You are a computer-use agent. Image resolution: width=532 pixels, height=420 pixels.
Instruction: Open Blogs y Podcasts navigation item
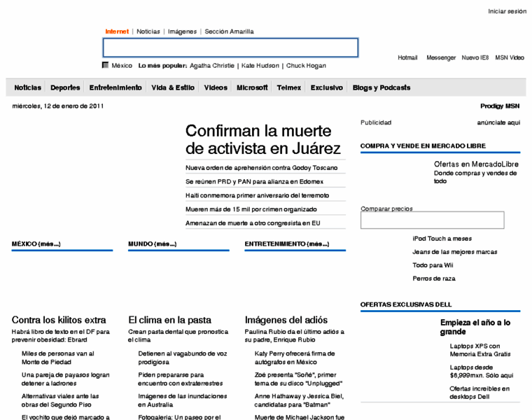[x=381, y=87]
